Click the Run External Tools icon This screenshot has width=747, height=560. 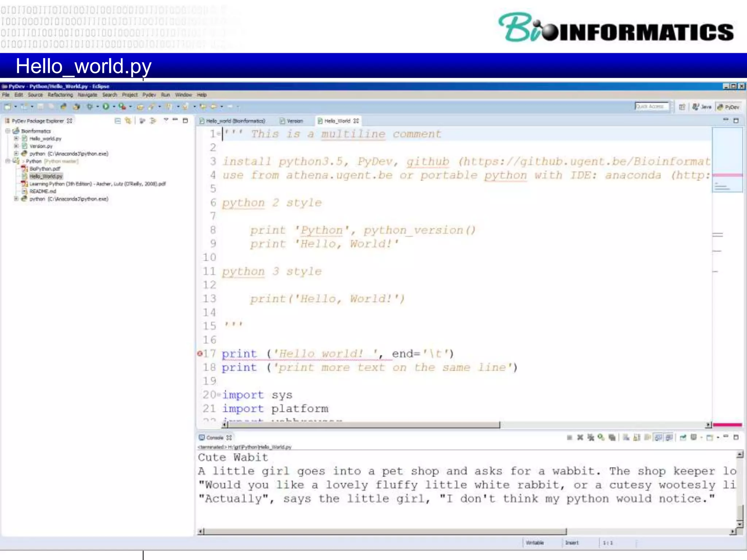coord(122,107)
